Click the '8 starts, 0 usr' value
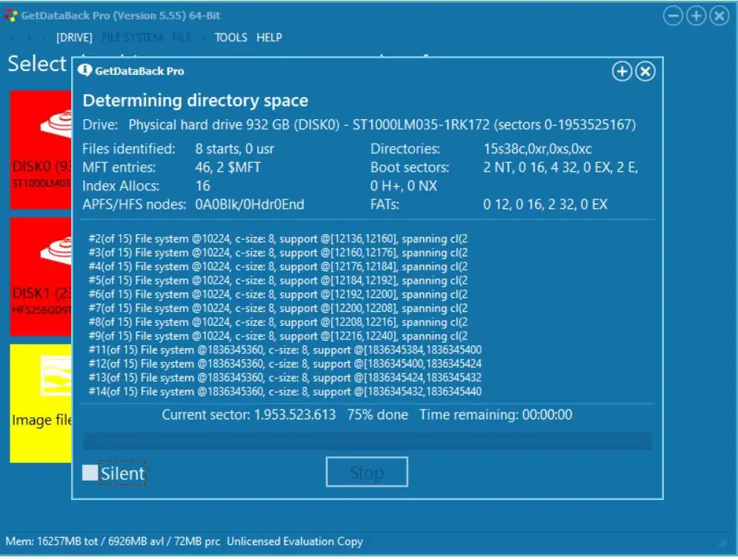Image resolution: width=738 pixels, height=560 pixels. tap(234, 149)
